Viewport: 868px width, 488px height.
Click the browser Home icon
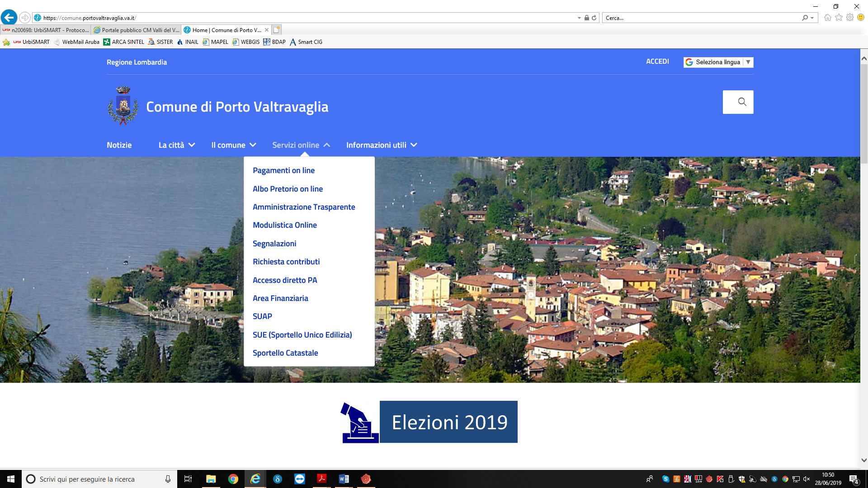coord(827,18)
